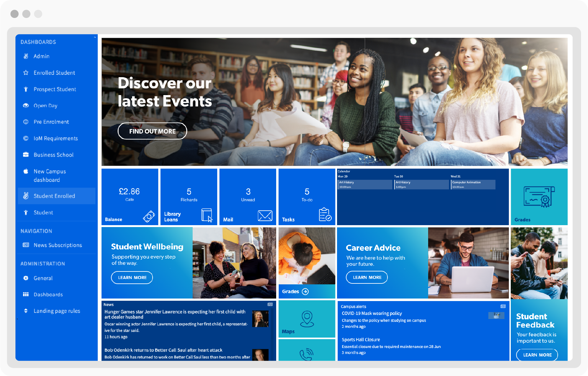
Task: Open Landing page rules settings
Action: (x=57, y=311)
